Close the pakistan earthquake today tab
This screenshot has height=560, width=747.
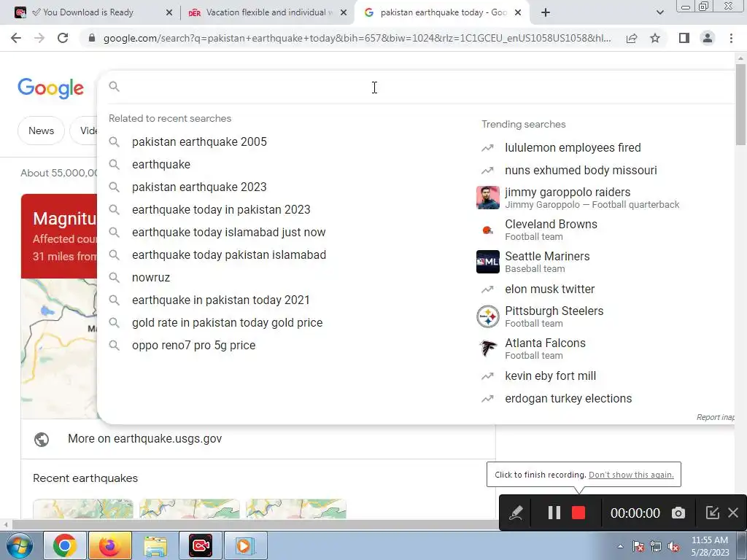[x=518, y=13]
